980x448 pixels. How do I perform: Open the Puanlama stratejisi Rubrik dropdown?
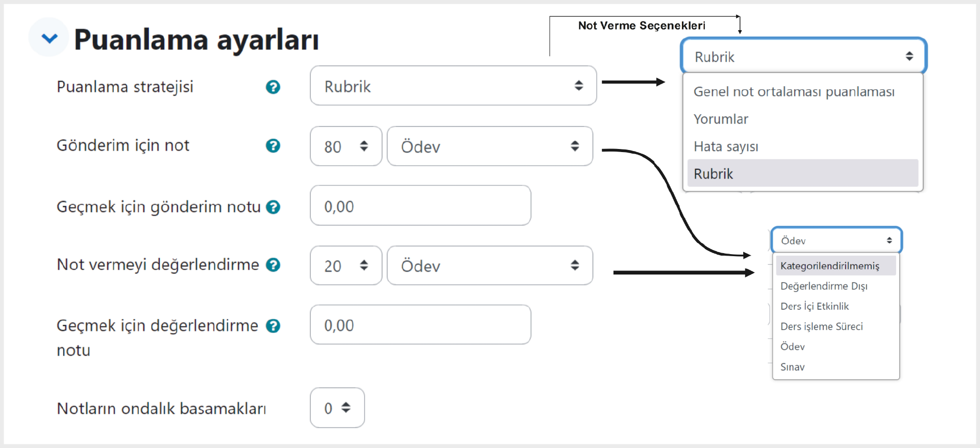pyautogui.click(x=453, y=86)
